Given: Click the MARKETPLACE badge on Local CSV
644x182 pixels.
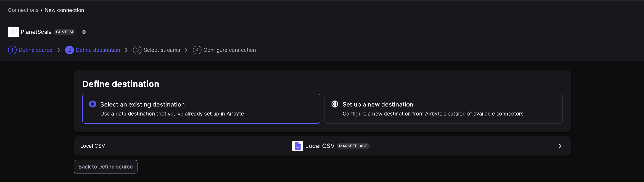Looking at the screenshot, I should [x=353, y=146].
